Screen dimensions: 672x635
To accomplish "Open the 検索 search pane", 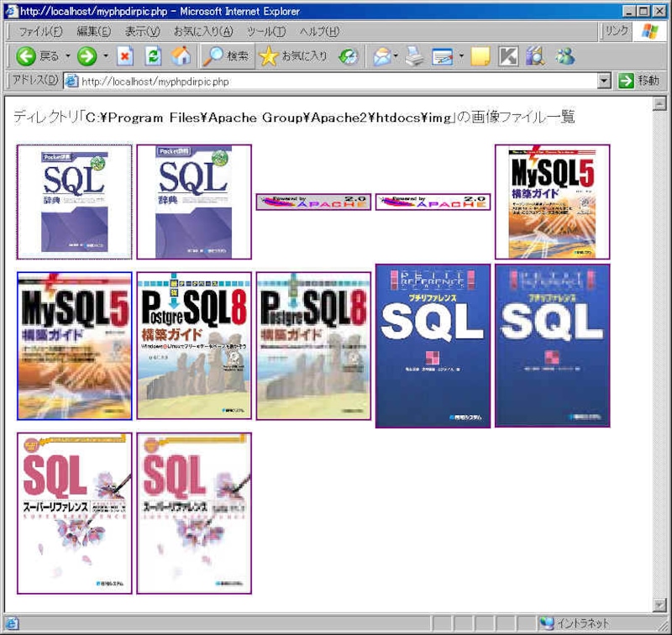I will coord(227,56).
